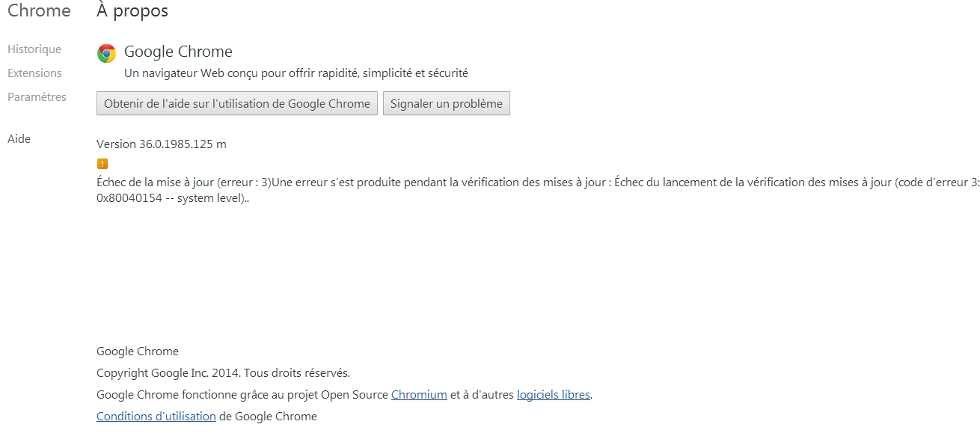Click the navigateur Web tagline text
This screenshot has width=980, height=439.
pyautogui.click(x=296, y=73)
